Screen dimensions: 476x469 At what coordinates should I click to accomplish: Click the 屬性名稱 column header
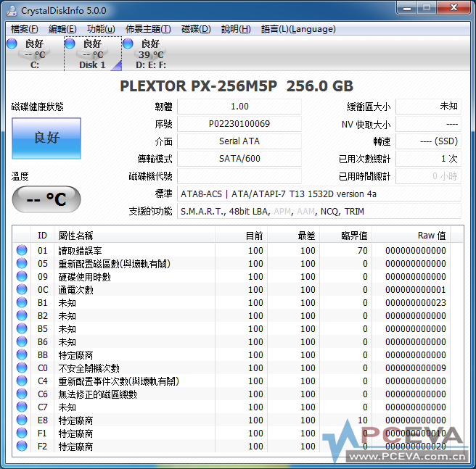(x=134, y=236)
